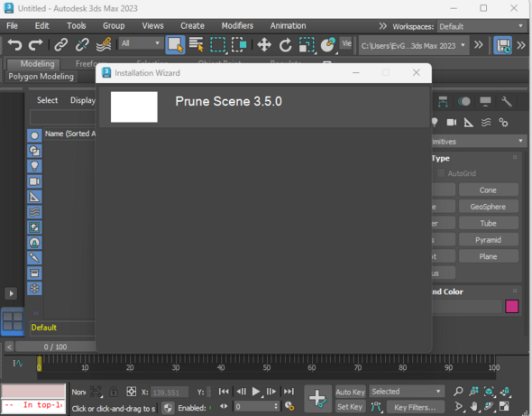This screenshot has height=416, width=532.
Task: Click the Undo arrow in main toolbar
Action: 14,44
